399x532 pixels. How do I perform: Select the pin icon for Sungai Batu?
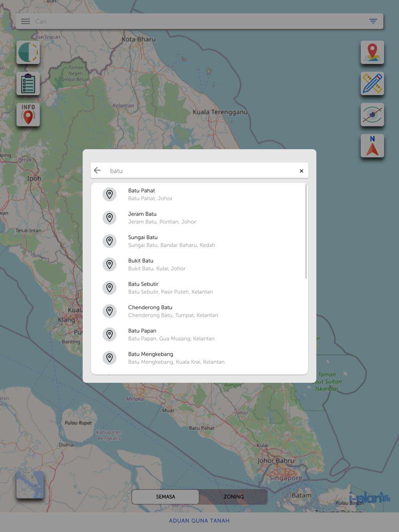point(109,241)
